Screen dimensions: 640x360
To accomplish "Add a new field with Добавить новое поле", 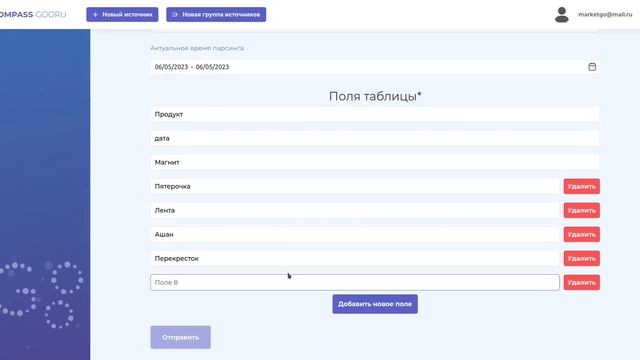I will coord(375,304).
